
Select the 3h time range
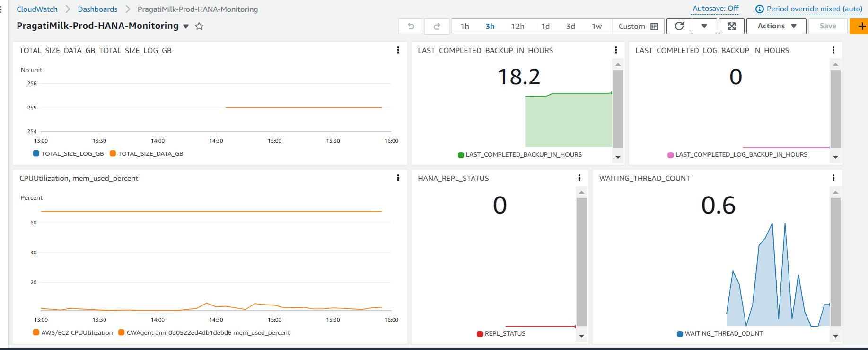point(490,27)
